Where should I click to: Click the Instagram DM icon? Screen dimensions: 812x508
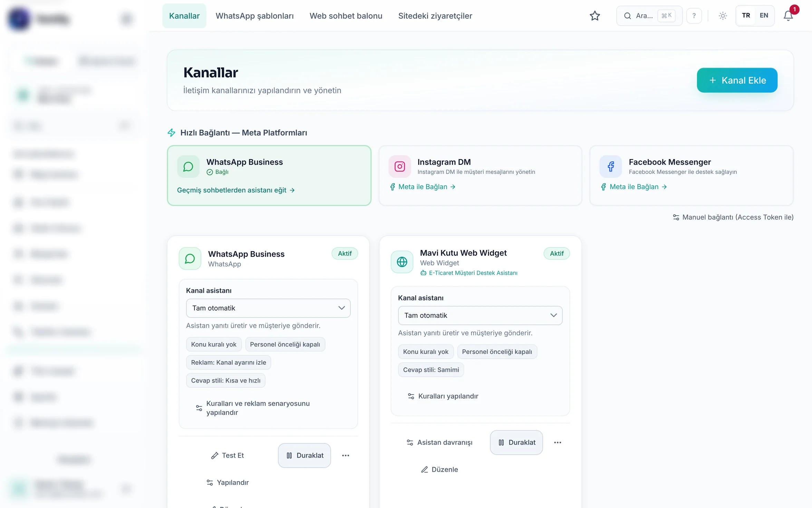(399, 167)
